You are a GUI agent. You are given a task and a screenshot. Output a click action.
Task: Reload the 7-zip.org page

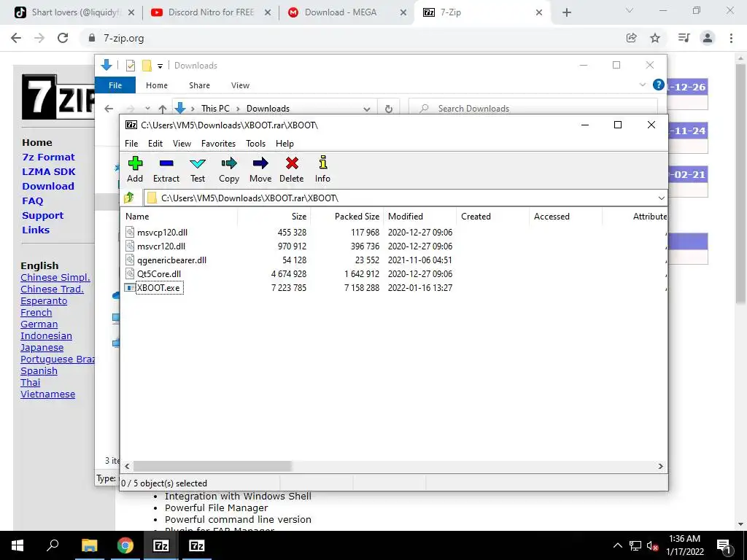coord(63,38)
